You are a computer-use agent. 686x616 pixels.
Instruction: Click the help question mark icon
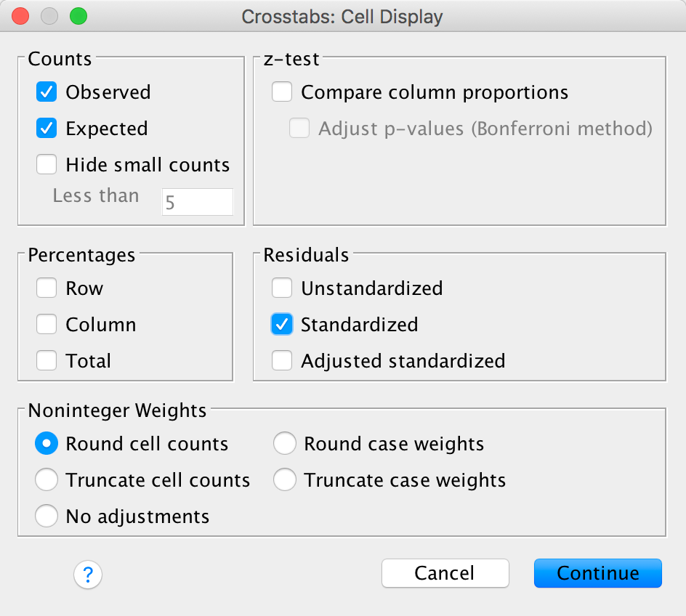88,575
